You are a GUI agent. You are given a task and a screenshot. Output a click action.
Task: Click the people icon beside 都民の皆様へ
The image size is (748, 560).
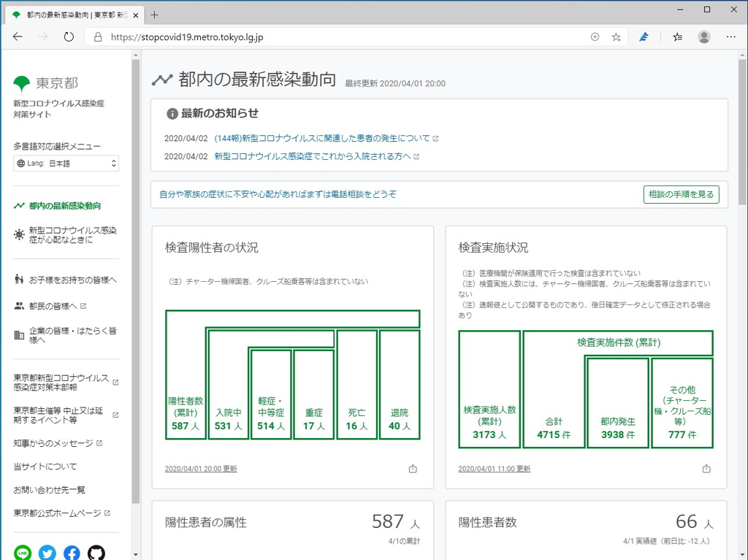(x=20, y=305)
